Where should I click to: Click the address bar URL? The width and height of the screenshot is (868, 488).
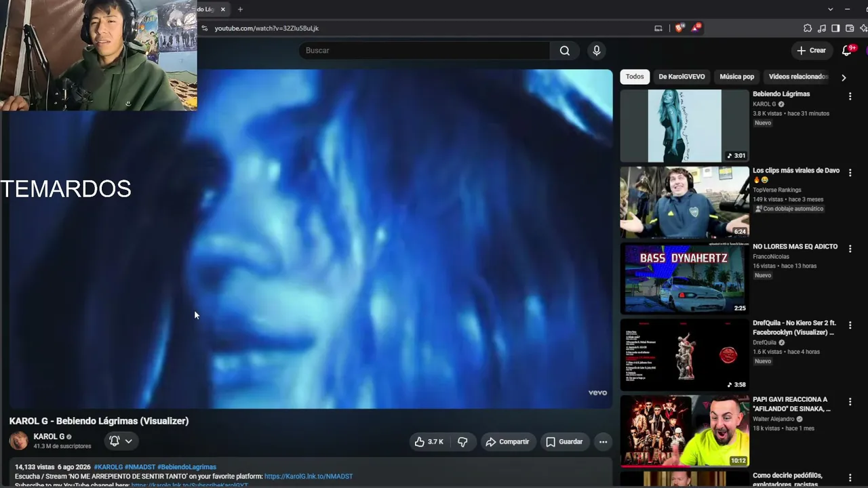pyautogui.click(x=267, y=28)
